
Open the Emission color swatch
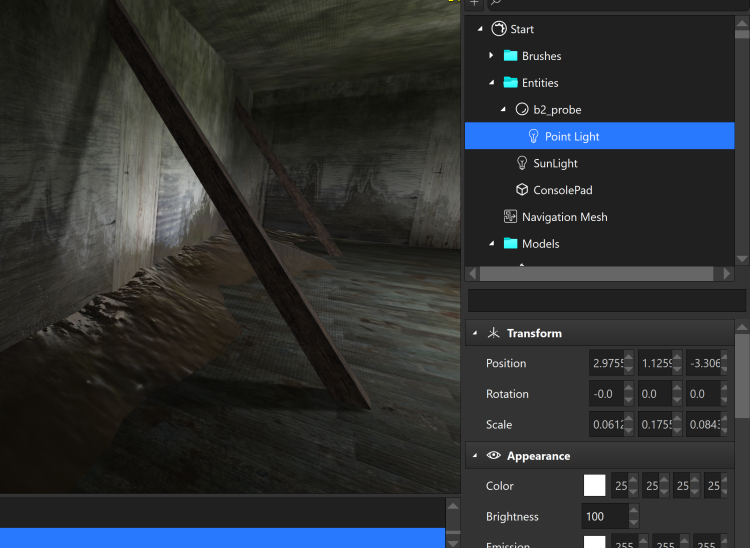(x=594, y=543)
